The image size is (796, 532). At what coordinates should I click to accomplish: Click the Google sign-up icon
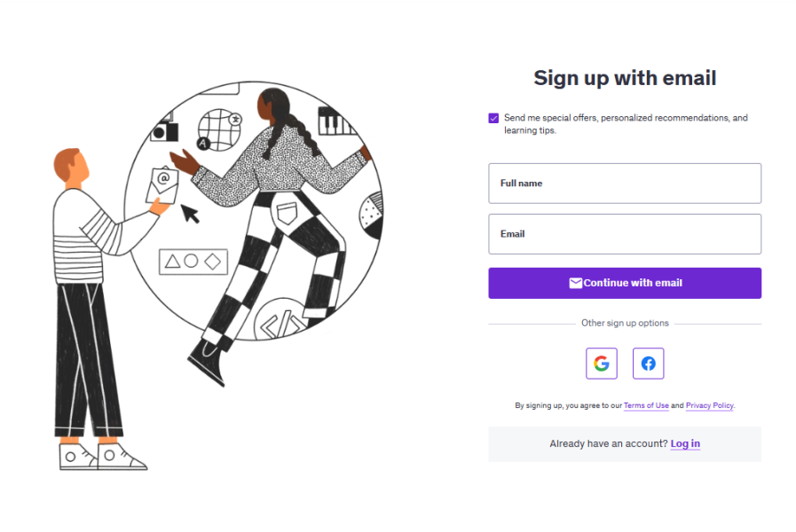click(x=601, y=364)
